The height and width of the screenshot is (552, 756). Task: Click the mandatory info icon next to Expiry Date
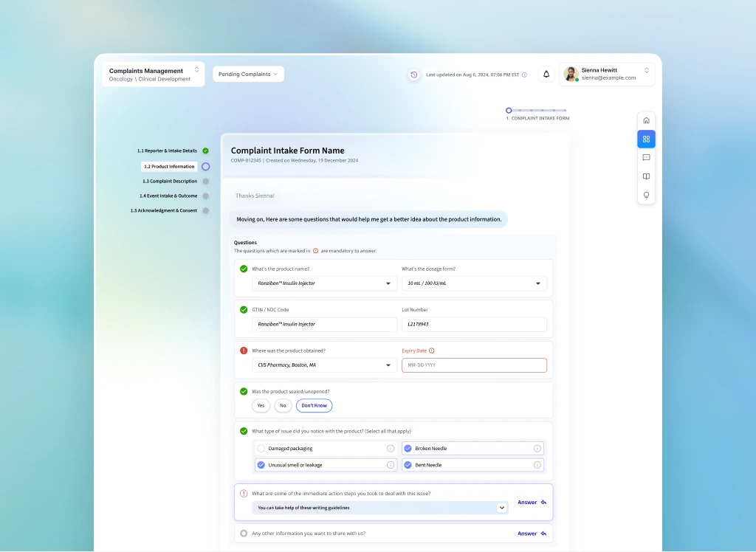click(431, 351)
